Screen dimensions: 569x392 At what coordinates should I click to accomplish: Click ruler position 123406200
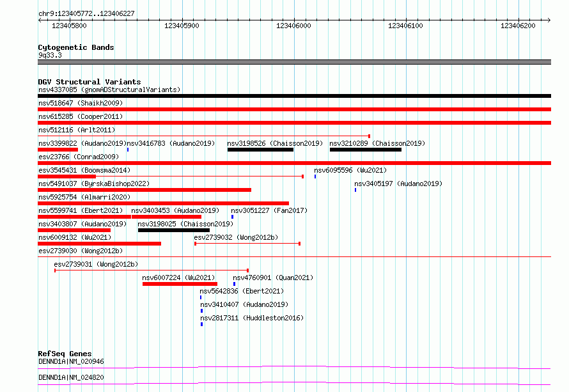click(x=518, y=26)
